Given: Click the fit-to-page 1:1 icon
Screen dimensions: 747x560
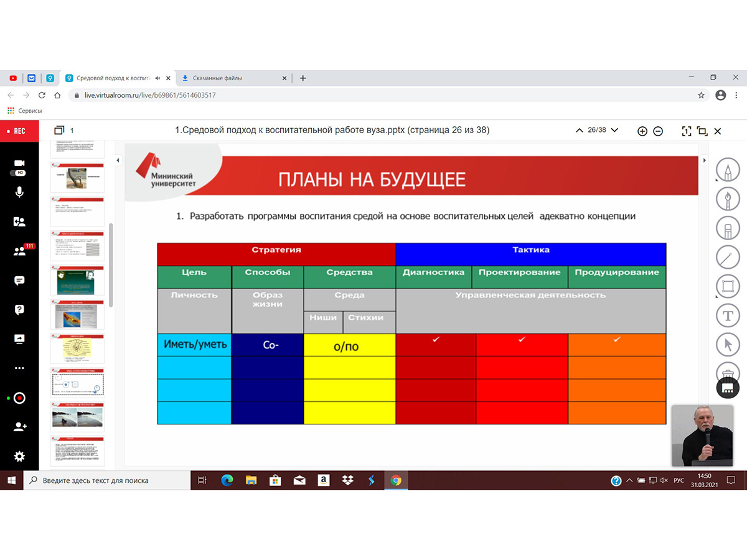Looking at the screenshot, I should [x=687, y=131].
